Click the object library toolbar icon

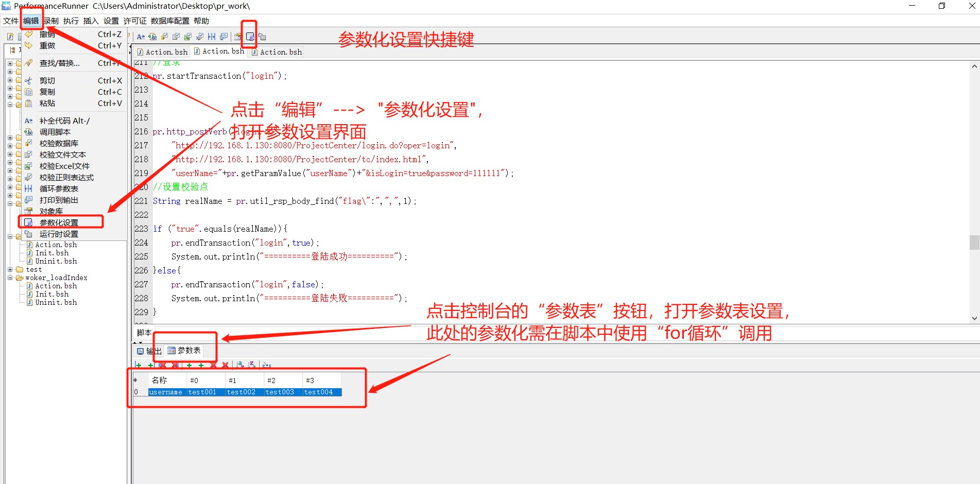[x=237, y=37]
